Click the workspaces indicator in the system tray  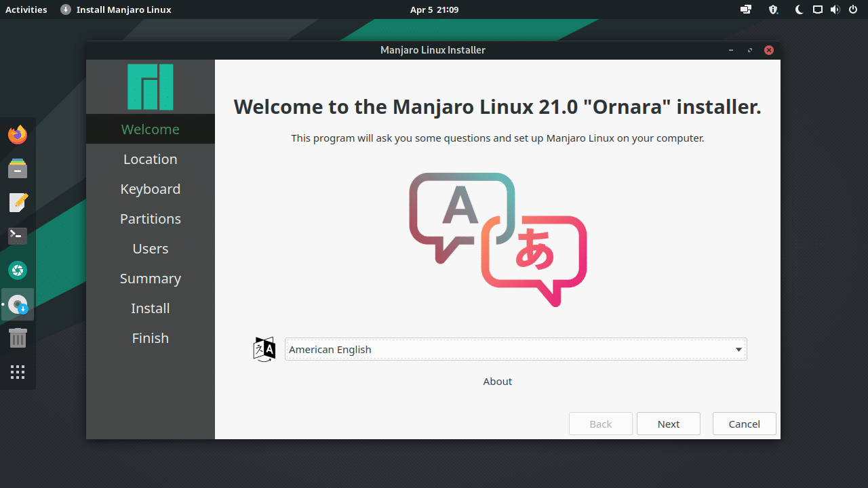click(745, 9)
